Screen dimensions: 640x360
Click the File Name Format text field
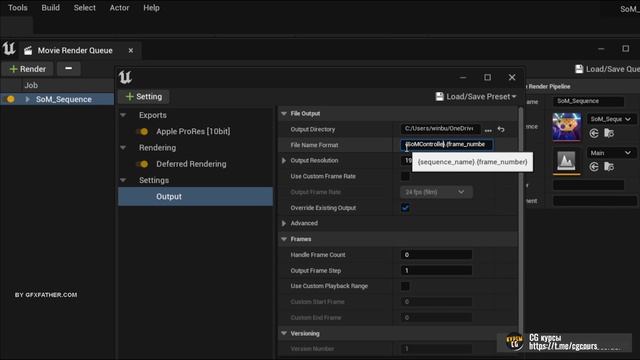(x=447, y=144)
